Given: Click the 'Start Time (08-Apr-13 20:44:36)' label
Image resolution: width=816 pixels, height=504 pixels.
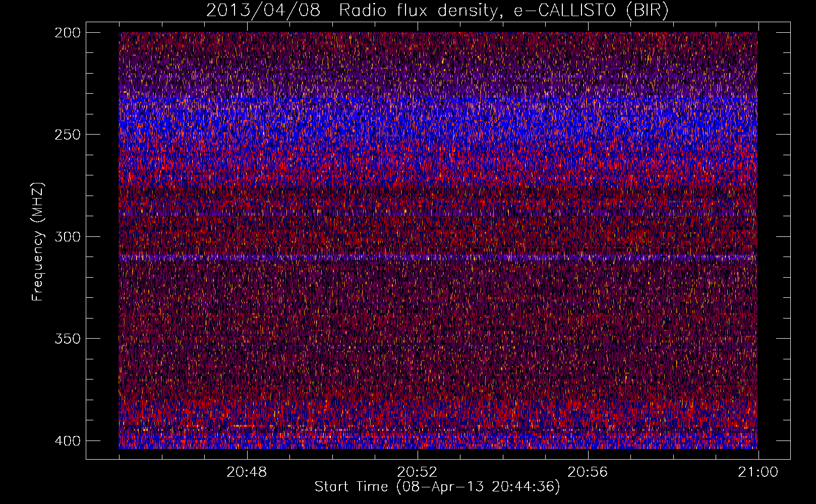Looking at the screenshot, I should (x=437, y=487).
